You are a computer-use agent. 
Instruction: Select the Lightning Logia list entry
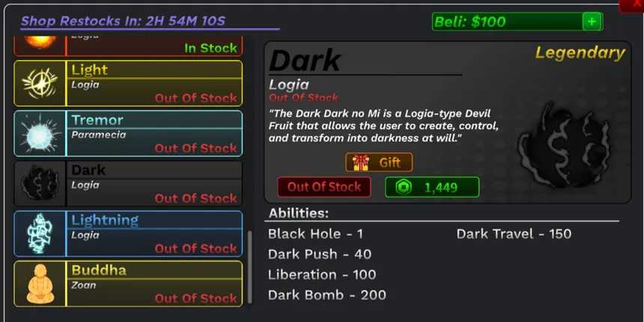(128, 234)
